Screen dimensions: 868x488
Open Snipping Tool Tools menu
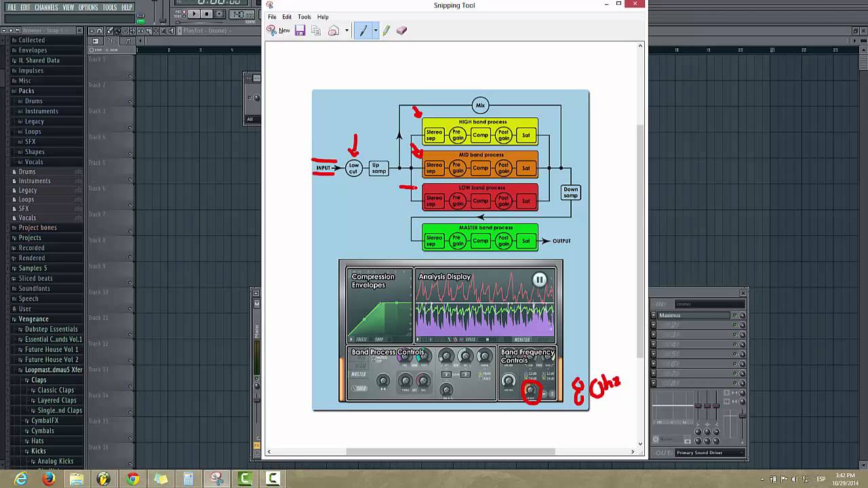(304, 17)
